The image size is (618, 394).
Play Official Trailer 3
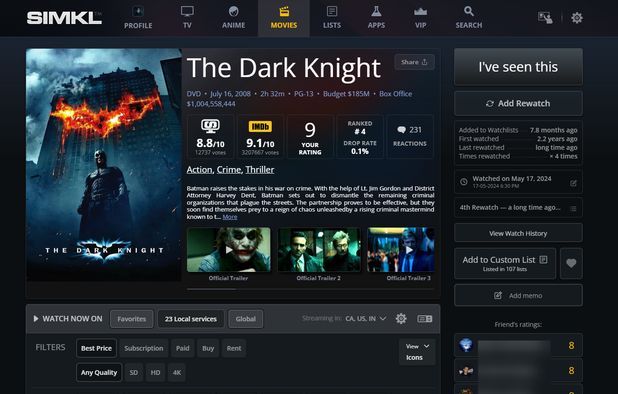click(401, 250)
